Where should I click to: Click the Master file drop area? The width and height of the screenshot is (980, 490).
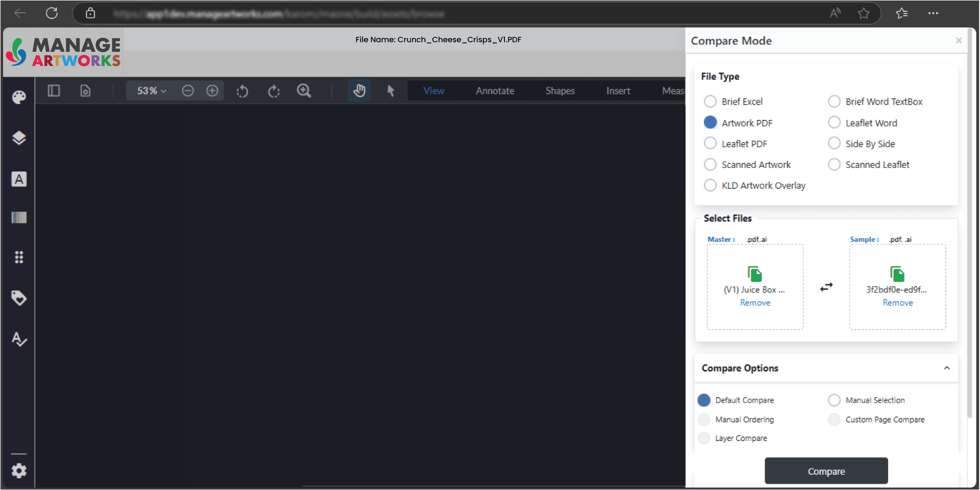[x=755, y=287]
